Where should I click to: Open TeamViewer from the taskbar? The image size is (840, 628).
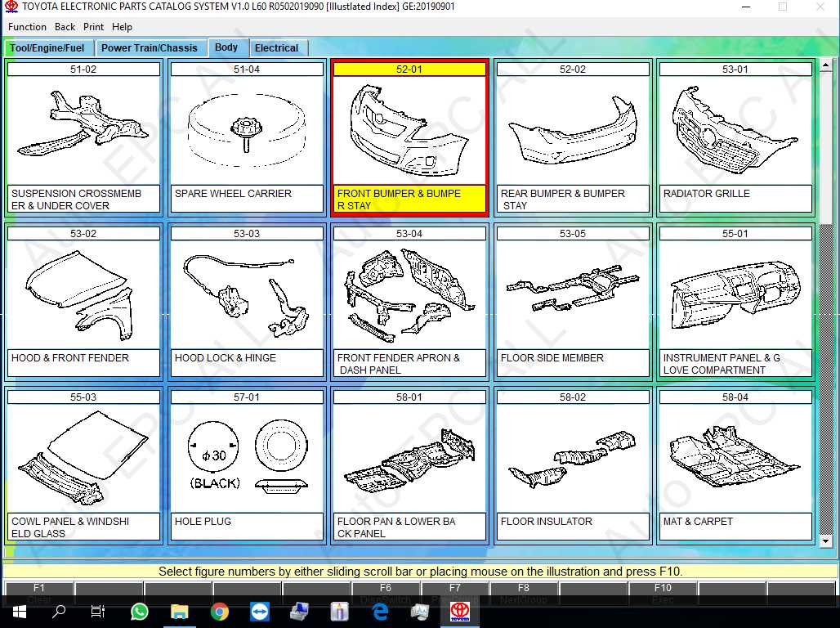(260, 612)
